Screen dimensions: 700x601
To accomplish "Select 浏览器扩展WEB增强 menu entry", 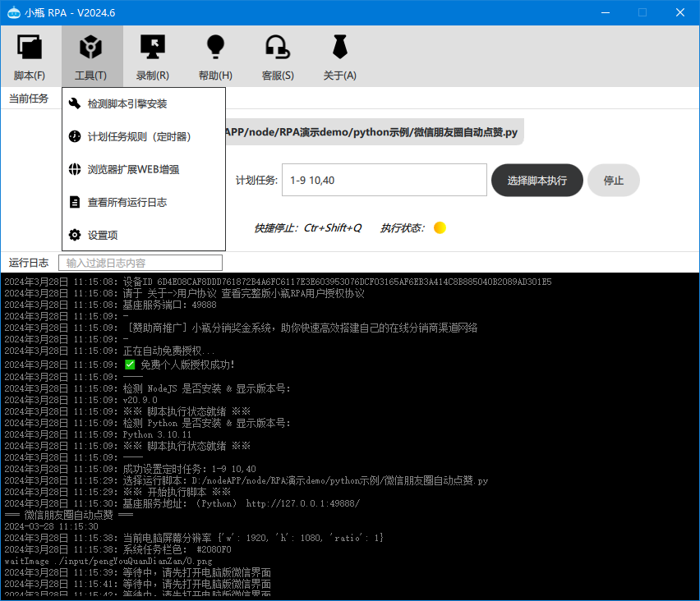I will 144,170.
